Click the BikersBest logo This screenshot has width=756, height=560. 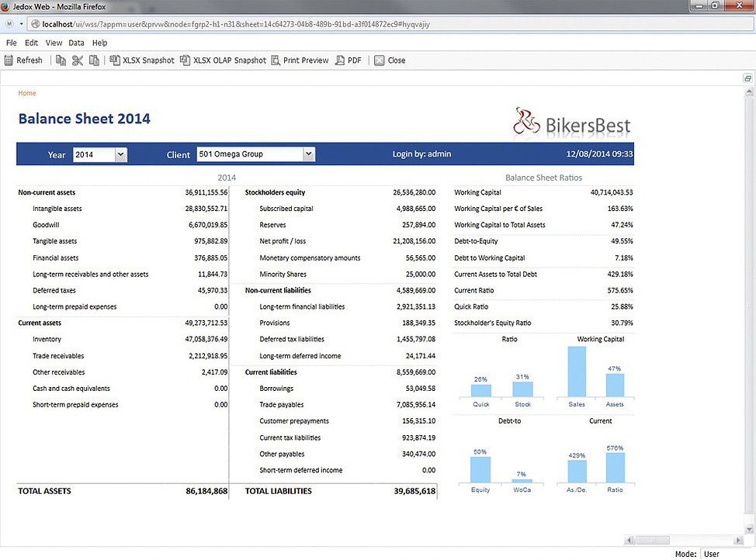(573, 123)
